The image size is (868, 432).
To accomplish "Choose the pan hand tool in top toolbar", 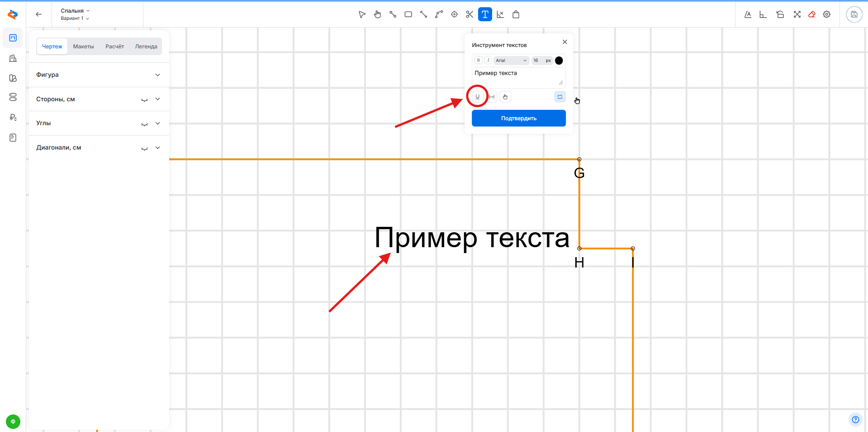I will pyautogui.click(x=378, y=14).
